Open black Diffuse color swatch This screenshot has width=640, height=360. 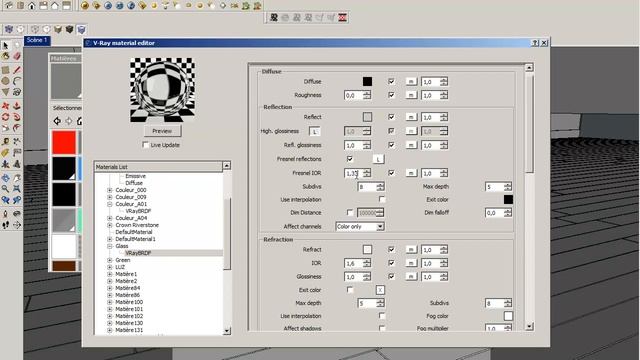pos(367,81)
